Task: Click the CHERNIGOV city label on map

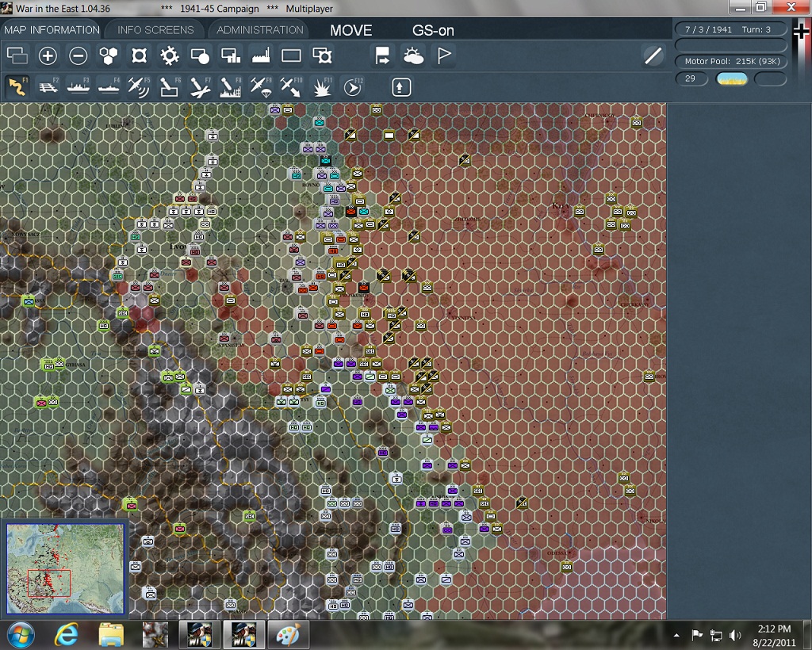Action: coord(600,115)
